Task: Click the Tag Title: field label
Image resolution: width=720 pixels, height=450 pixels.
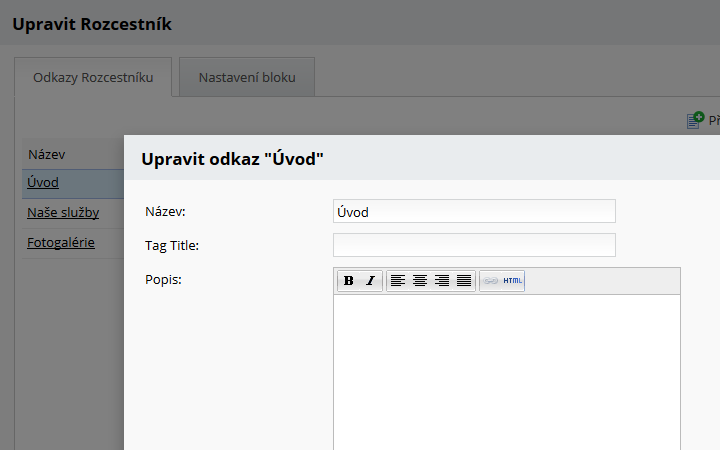Action: (x=172, y=246)
